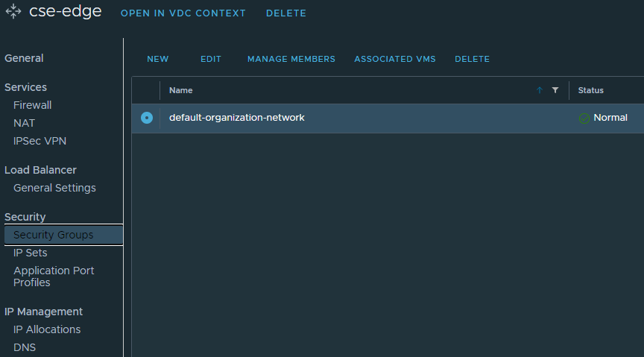Open the Firewall section
Image resolution: width=644 pixels, height=357 pixels.
32,105
